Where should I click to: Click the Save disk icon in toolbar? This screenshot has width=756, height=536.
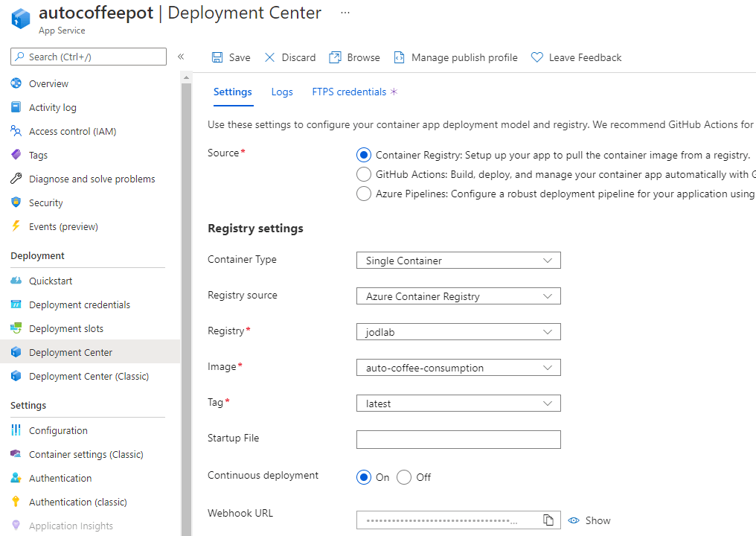(x=217, y=57)
